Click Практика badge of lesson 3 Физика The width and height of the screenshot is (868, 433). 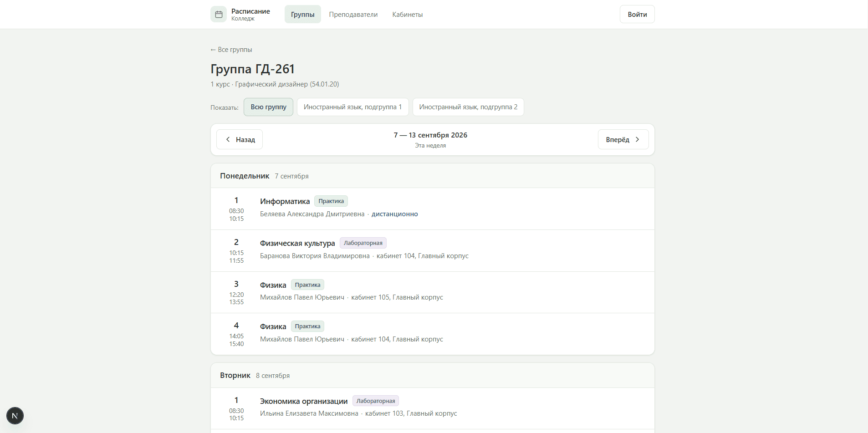point(307,285)
